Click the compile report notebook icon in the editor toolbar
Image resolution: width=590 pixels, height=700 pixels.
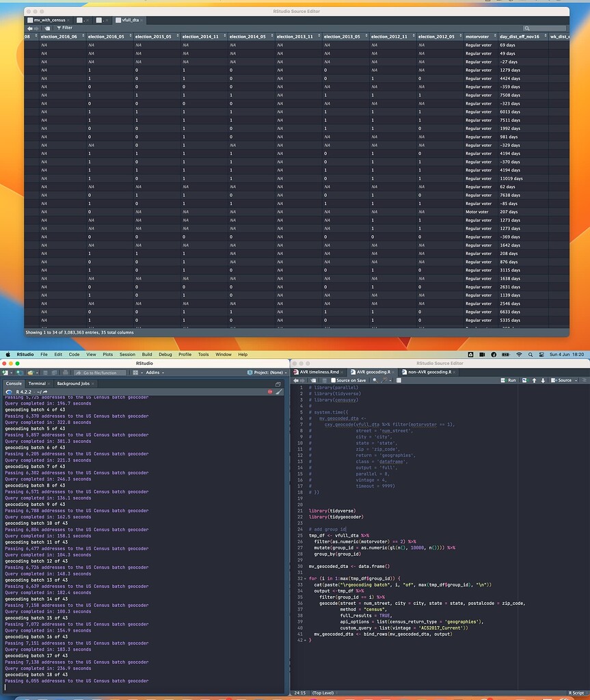[399, 381]
